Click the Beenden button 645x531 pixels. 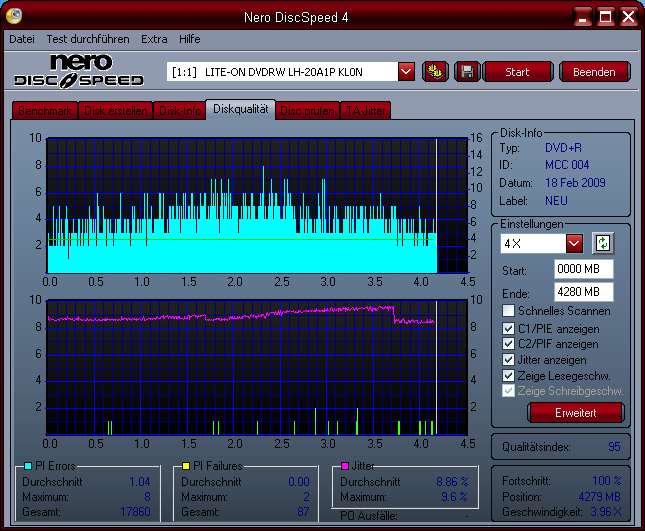tap(594, 72)
